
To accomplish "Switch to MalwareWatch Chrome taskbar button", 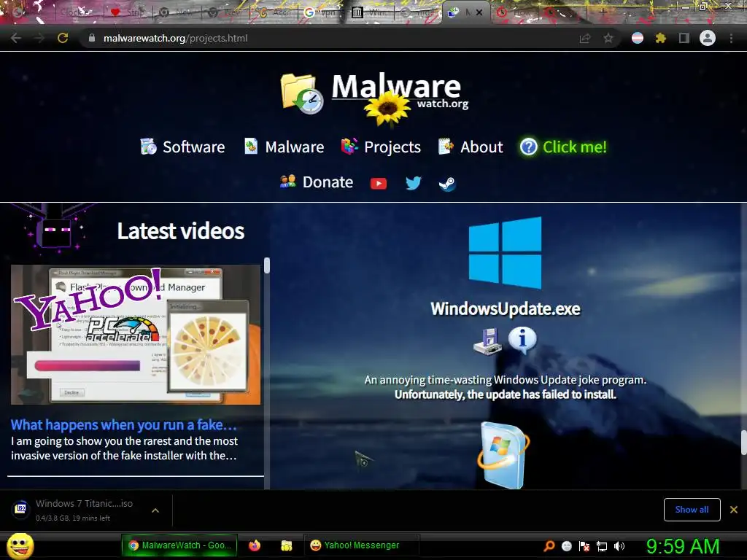I will [x=181, y=545].
